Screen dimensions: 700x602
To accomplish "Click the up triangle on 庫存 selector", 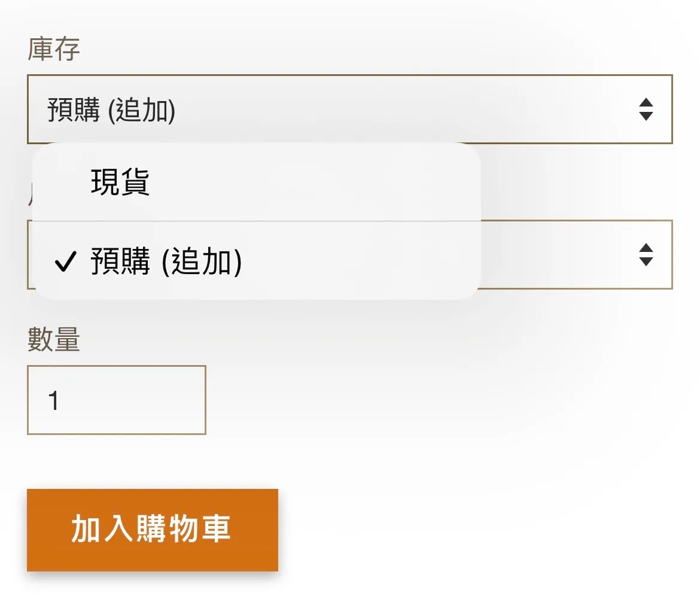I will 646,102.
